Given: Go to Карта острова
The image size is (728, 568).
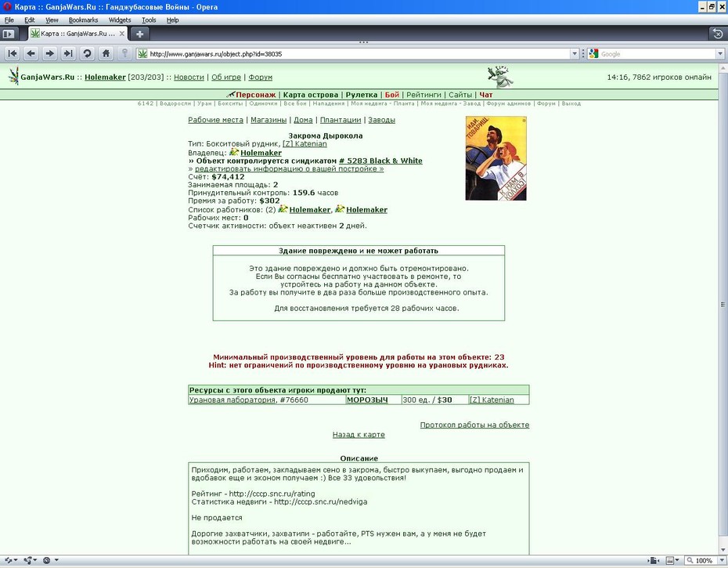Looking at the screenshot, I should point(311,95).
